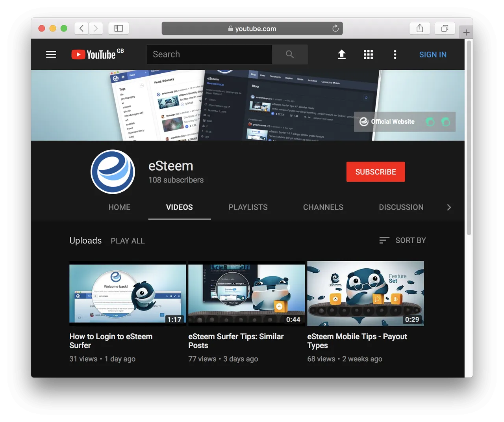The width and height of the screenshot is (504, 422).
Task: Reload the page with refresh icon
Action: pyautogui.click(x=335, y=28)
